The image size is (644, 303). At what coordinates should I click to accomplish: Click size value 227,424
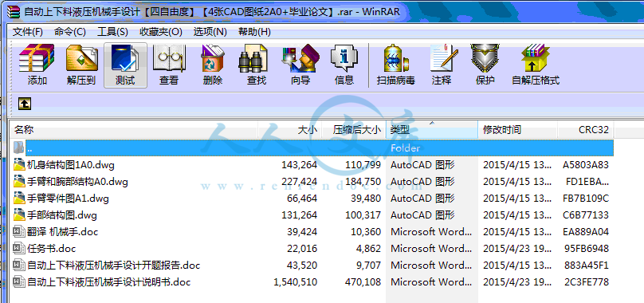click(300, 182)
